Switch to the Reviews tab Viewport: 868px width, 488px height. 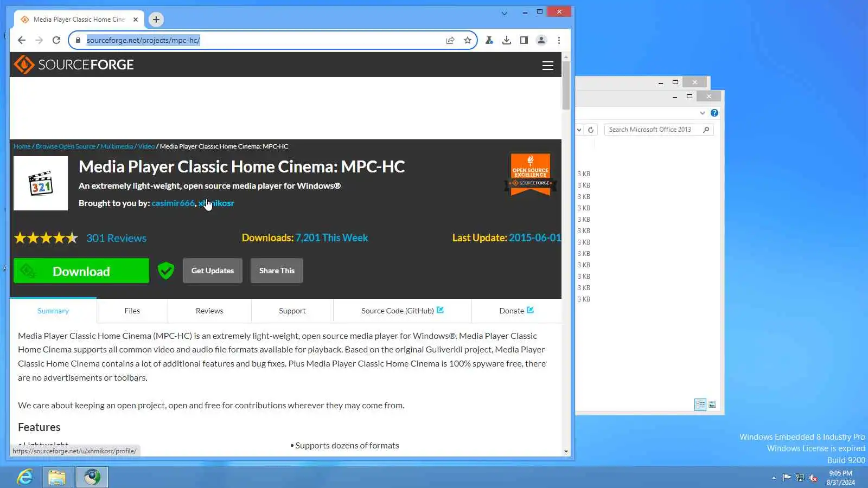(x=209, y=311)
